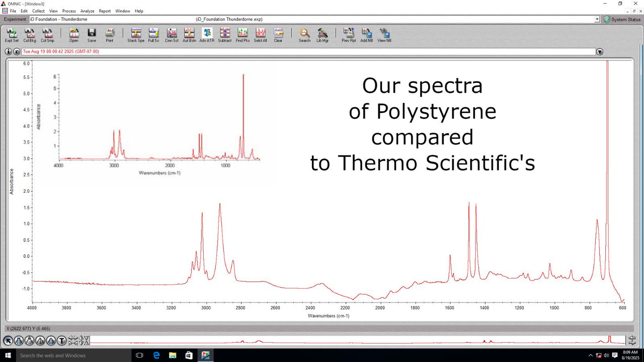Run Aut Bsln automatic baseline correction
This screenshot has width=644, height=362.
(189, 35)
